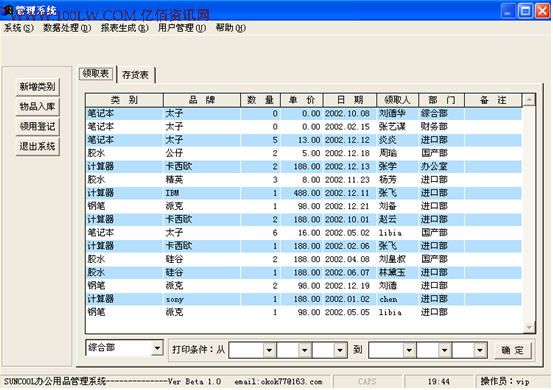The width and height of the screenshot is (553, 390).
Task: Close the 管理系统 window
Action: pyautogui.click(x=542, y=11)
